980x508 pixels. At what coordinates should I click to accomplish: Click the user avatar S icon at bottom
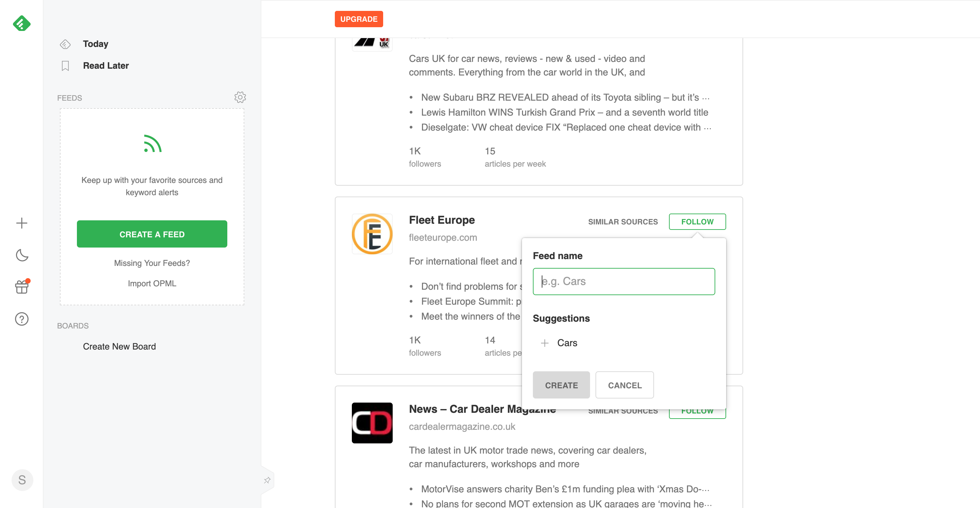[x=22, y=480]
